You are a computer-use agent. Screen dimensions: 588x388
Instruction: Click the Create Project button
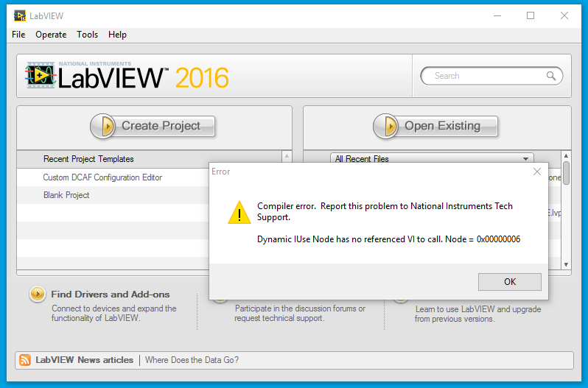(x=153, y=126)
